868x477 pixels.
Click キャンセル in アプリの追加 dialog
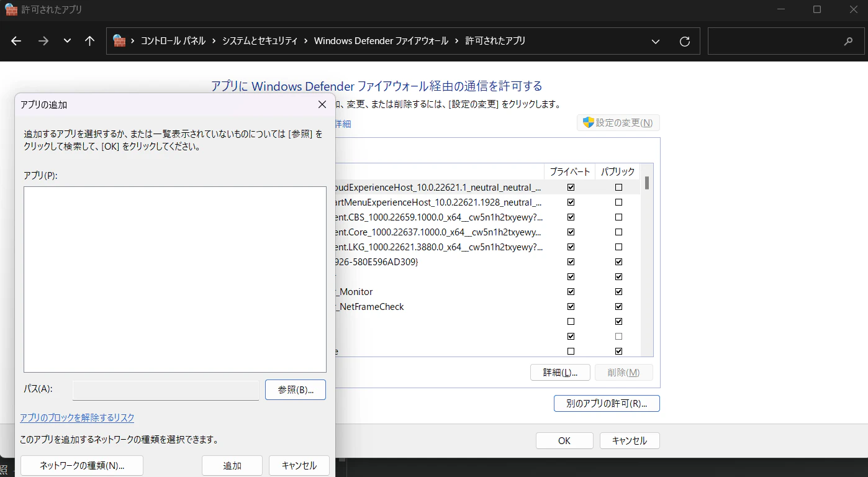pyautogui.click(x=299, y=466)
